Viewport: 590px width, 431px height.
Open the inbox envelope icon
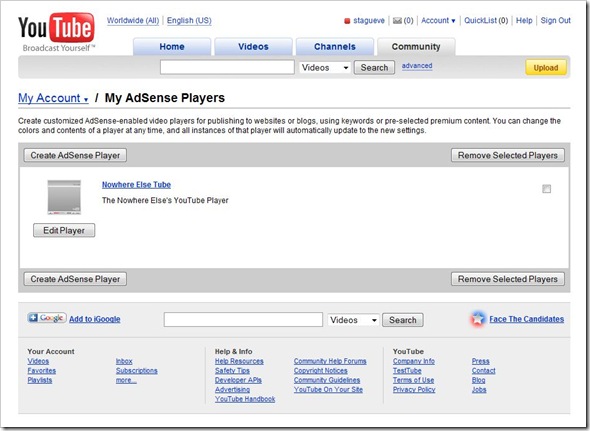pos(397,21)
